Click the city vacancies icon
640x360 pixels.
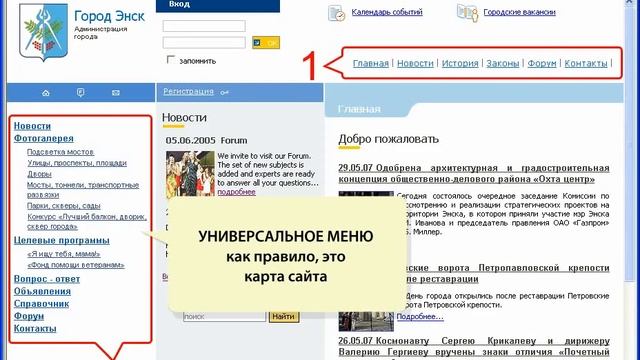468,13
